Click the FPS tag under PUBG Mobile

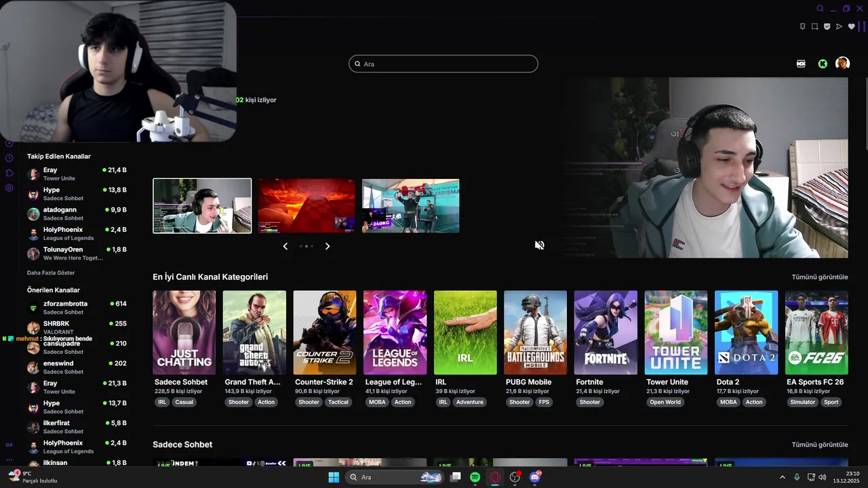click(544, 402)
